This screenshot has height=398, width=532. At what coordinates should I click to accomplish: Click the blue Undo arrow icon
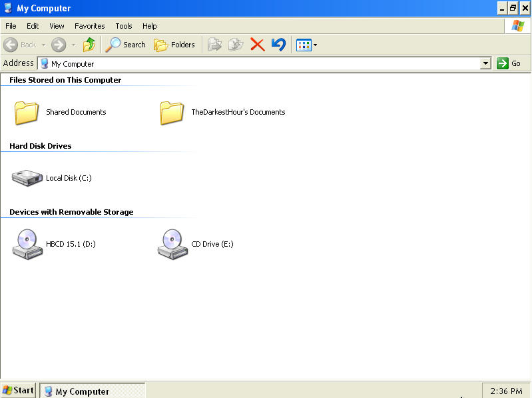pyautogui.click(x=278, y=45)
